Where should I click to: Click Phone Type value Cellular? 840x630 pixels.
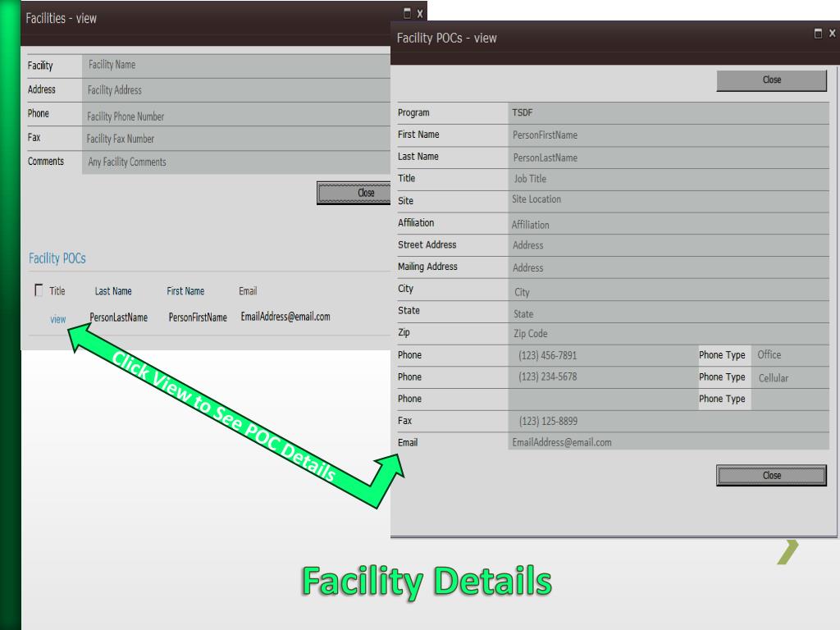coord(790,377)
